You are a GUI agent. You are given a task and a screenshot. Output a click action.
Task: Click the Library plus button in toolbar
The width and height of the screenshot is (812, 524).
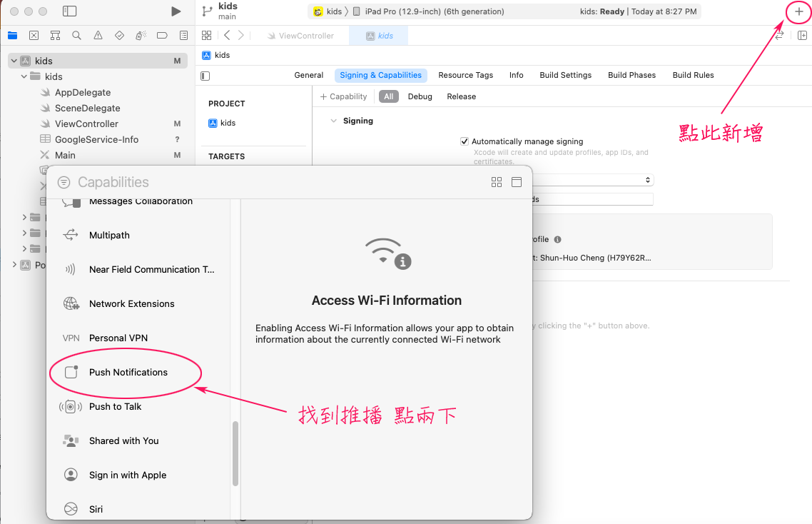799,11
